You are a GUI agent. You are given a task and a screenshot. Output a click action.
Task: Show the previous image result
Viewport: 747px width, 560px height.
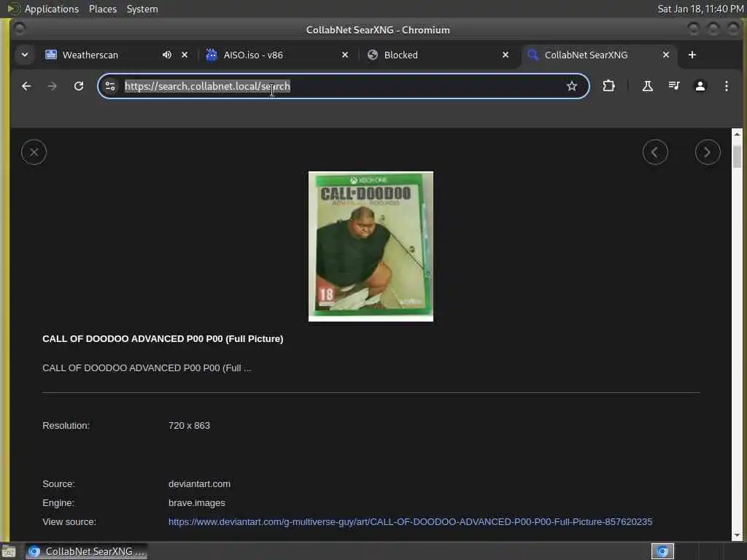point(655,152)
